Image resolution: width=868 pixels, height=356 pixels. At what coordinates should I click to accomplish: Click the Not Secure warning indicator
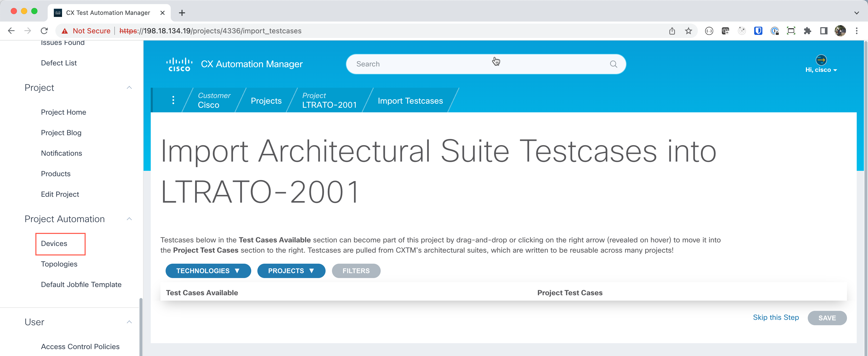click(x=86, y=31)
